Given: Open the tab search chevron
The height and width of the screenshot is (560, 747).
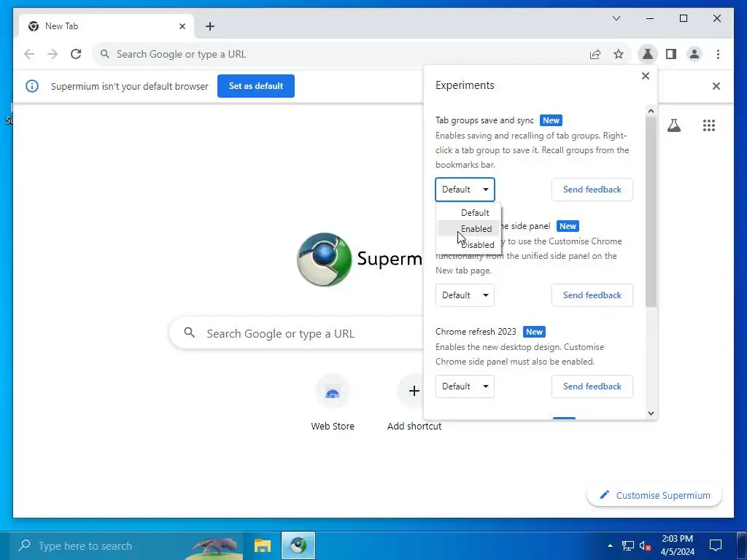Looking at the screenshot, I should 616,18.
